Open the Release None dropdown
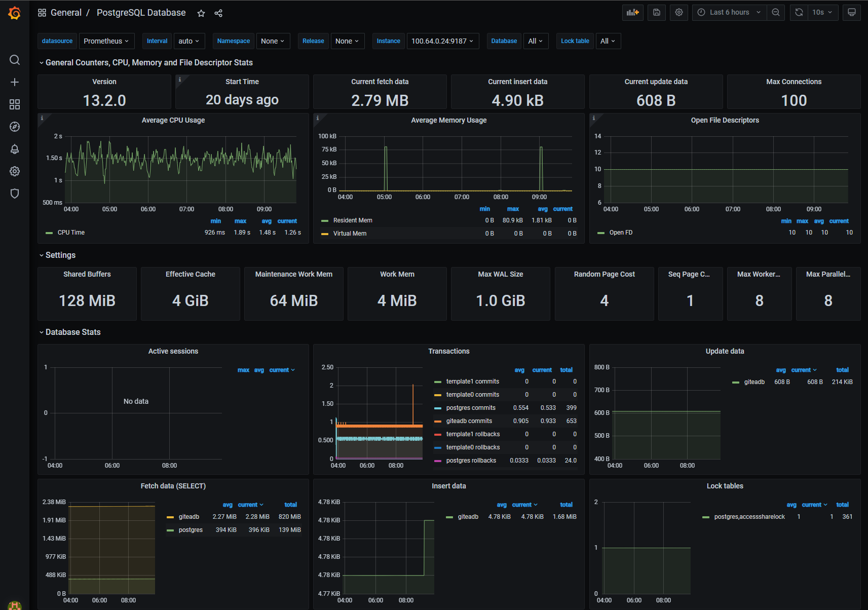The height and width of the screenshot is (610, 868). pyautogui.click(x=347, y=41)
